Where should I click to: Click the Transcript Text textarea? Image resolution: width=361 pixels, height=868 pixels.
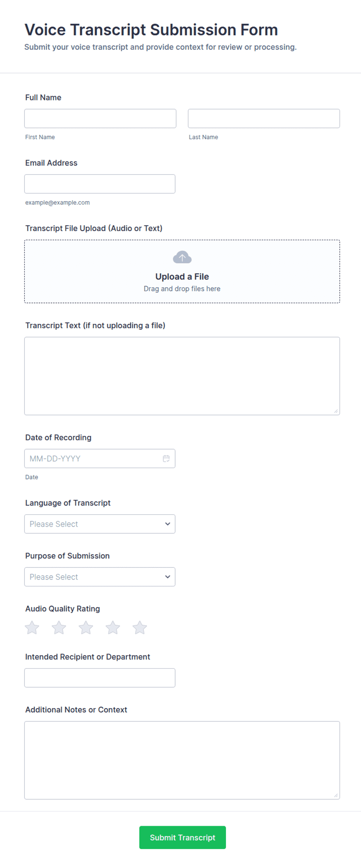coord(182,376)
